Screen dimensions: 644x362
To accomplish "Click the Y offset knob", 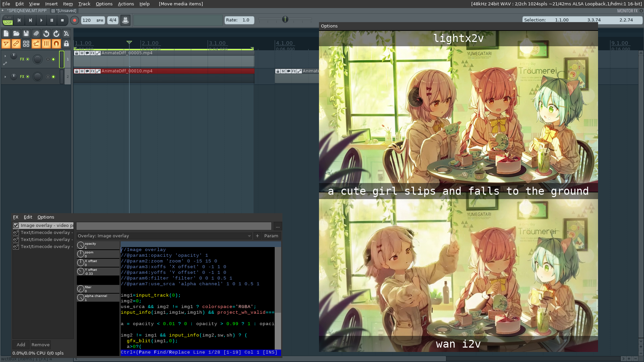I will tap(81, 271).
